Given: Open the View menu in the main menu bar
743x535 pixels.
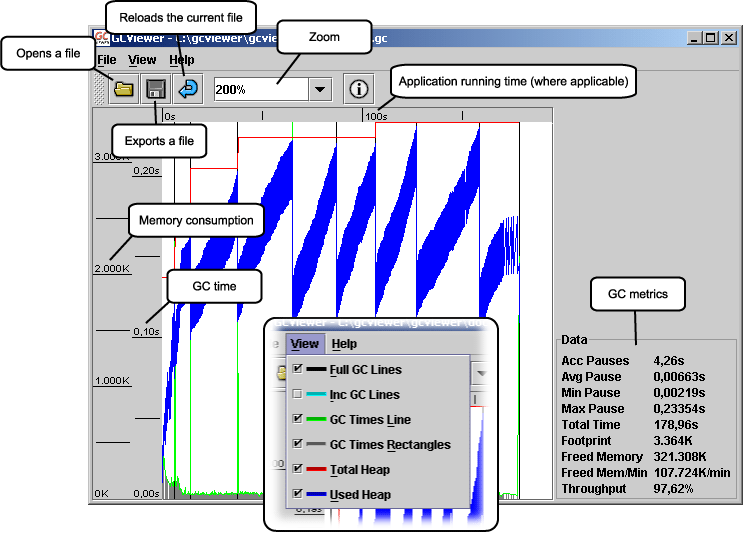Looking at the screenshot, I should (x=142, y=60).
